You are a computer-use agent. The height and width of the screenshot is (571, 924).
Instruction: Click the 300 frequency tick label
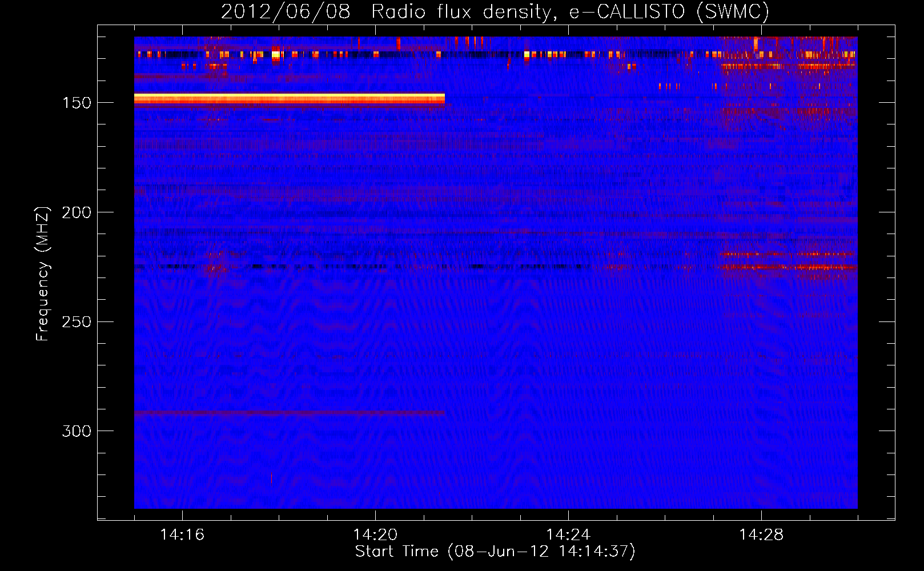(76, 431)
